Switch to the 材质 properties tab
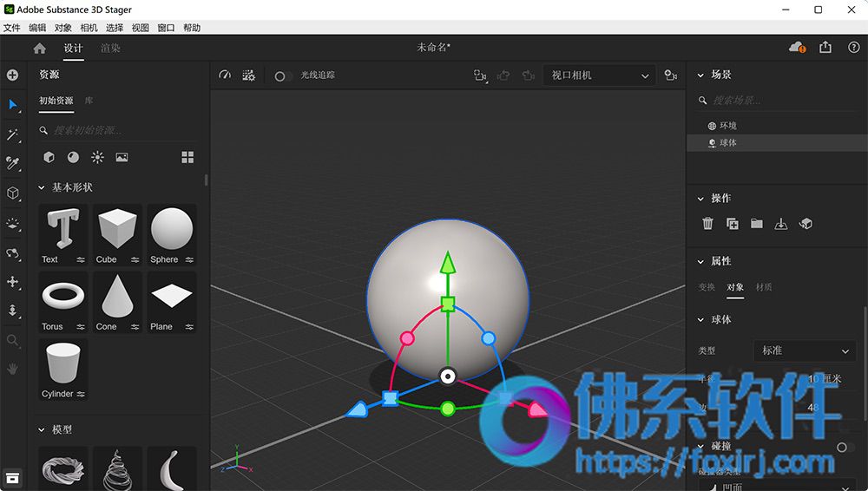Image resolution: width=868 pixels, height=491 pixels. tap(763, 287)
